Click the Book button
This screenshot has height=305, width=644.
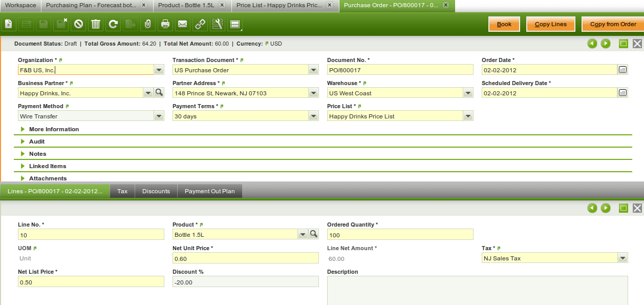(x=504, y=24)
